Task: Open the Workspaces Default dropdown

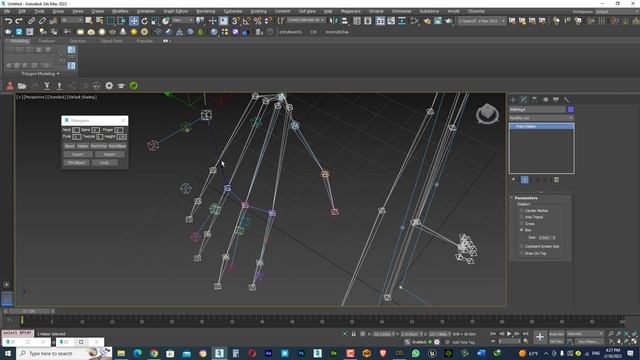Action: tap(617, 12)
